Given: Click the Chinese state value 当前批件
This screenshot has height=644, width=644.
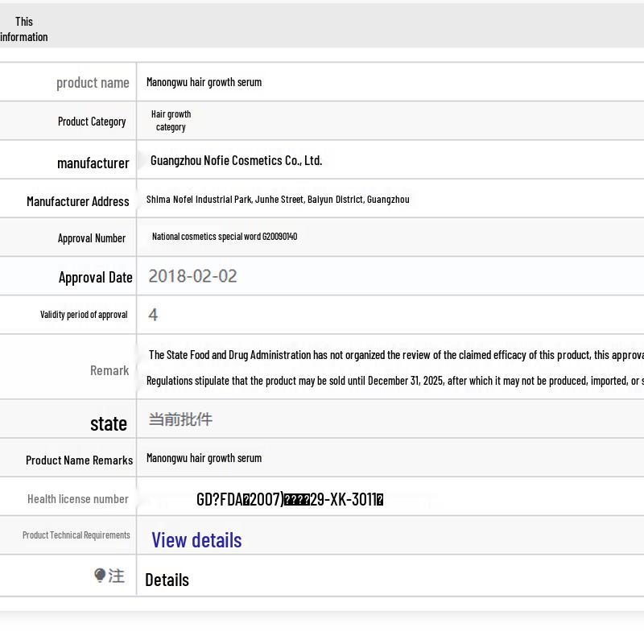Looking at the screenshot, I should pyautogui.click(x=180, y=419).
